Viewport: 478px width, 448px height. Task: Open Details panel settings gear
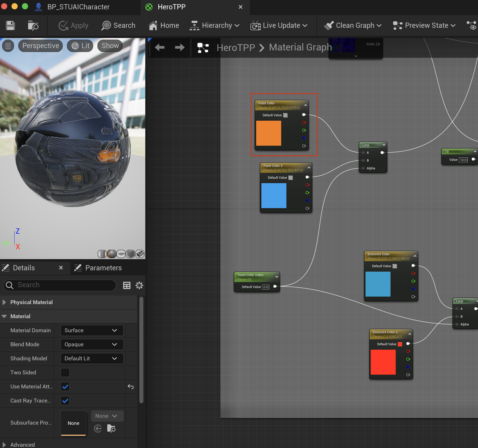pyautogui.click(x=139, y=285)
